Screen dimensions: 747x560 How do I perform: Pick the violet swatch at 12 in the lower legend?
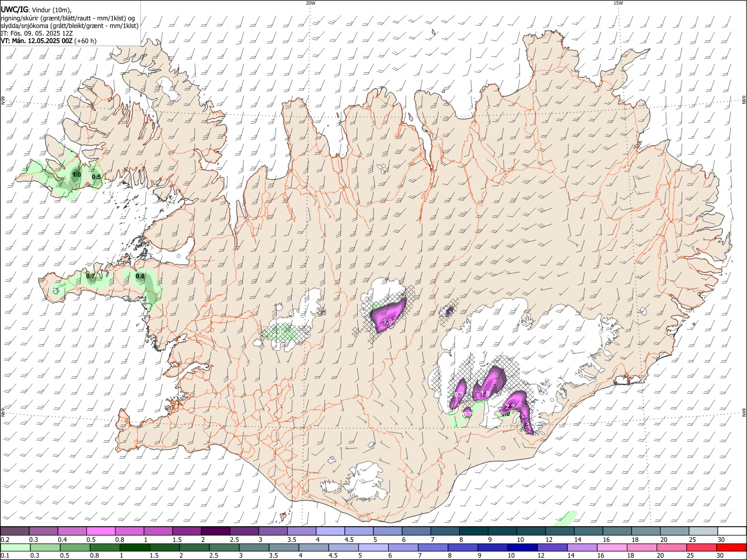(x=553, y=547)
